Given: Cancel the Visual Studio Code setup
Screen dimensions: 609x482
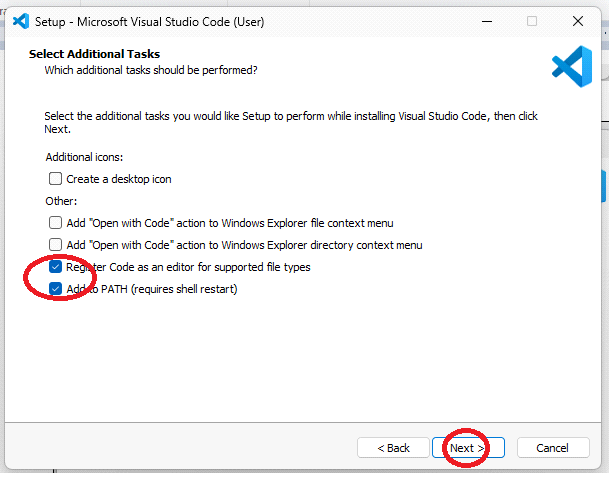Looking at the screenshot, I should point(552,448).
